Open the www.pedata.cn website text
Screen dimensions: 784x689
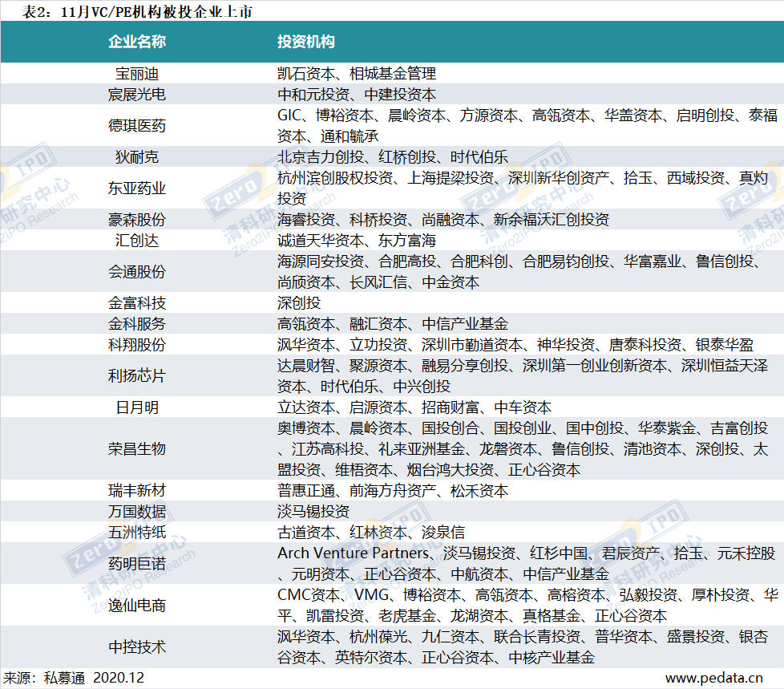(x=714, y=678)
